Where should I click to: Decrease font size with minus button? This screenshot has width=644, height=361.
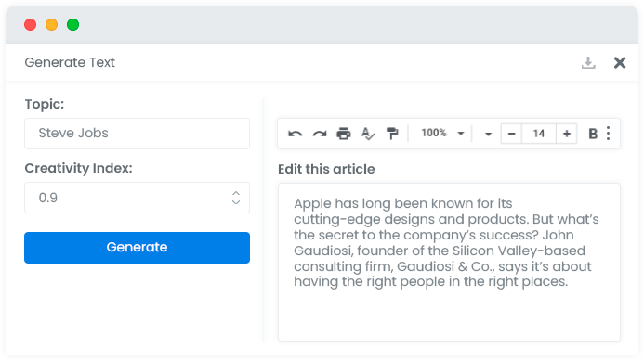point(511,134)
